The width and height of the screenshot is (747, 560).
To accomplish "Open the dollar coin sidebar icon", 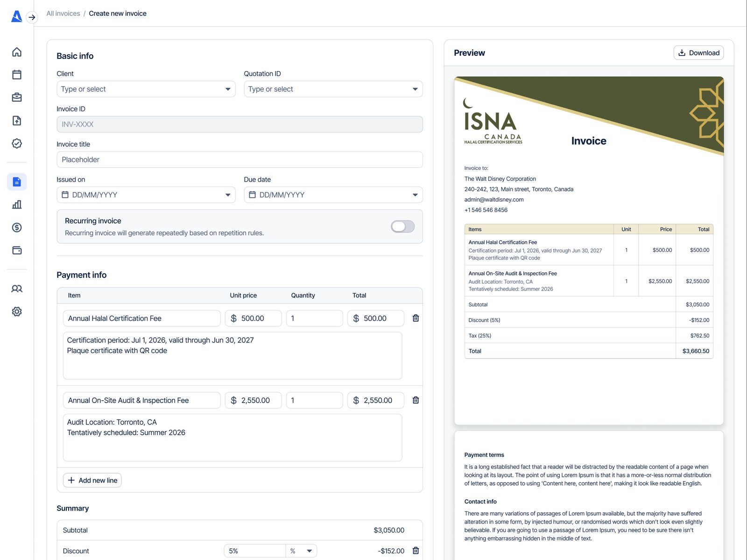I will [x=17, y=227].
